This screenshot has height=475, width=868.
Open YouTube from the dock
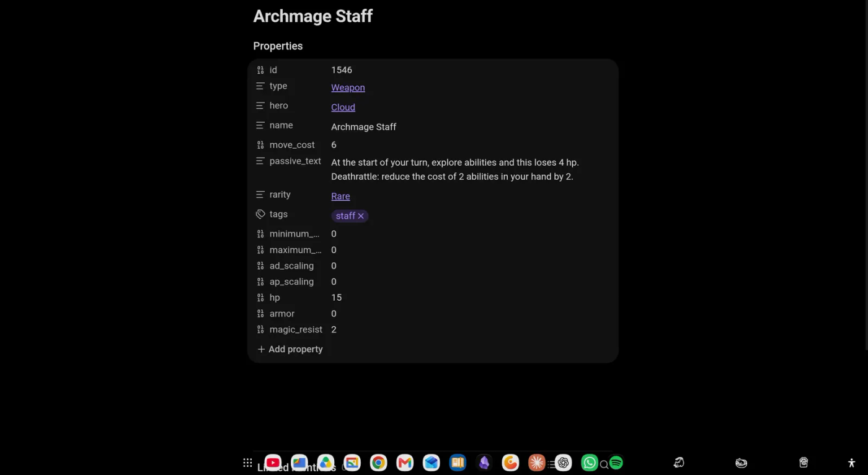[x=273, y=463]
